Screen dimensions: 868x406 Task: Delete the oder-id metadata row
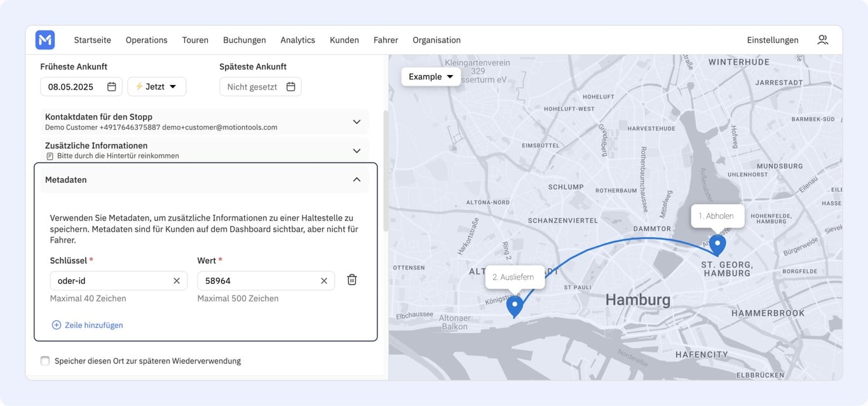[x=352, y=280]
